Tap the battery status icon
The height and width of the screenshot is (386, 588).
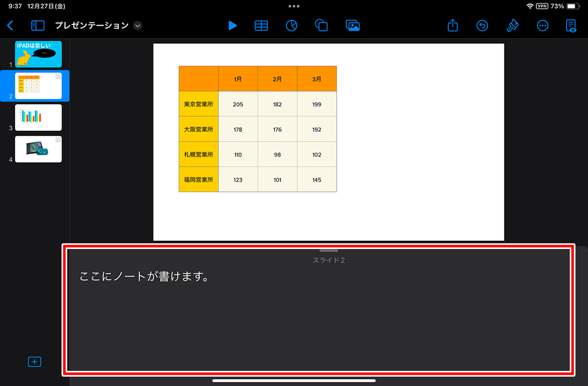click(573, 6)
